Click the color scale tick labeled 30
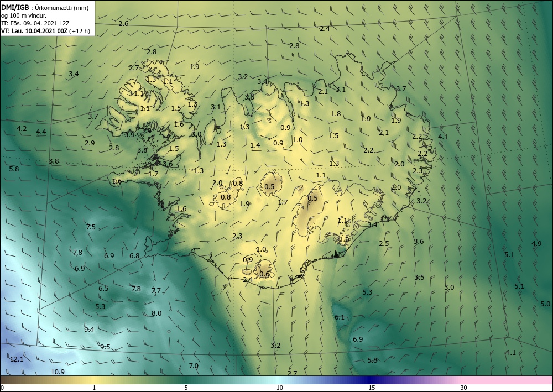The width and height of the screenshot is (553, 392). (464, 388)
